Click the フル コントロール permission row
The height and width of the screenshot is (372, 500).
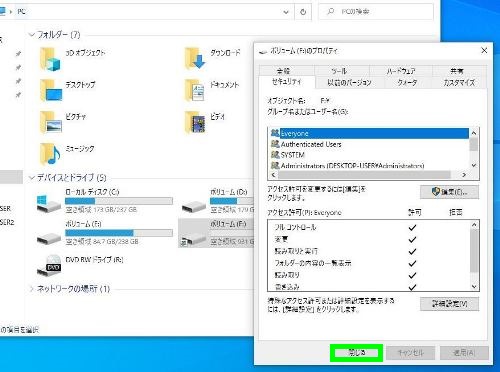click(x=369, y=228)
